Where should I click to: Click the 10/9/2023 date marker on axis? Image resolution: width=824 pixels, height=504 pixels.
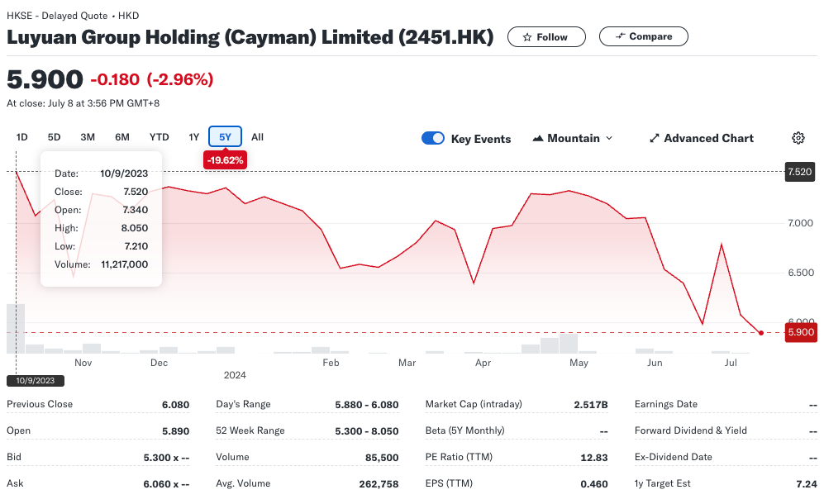click(36, 381)
